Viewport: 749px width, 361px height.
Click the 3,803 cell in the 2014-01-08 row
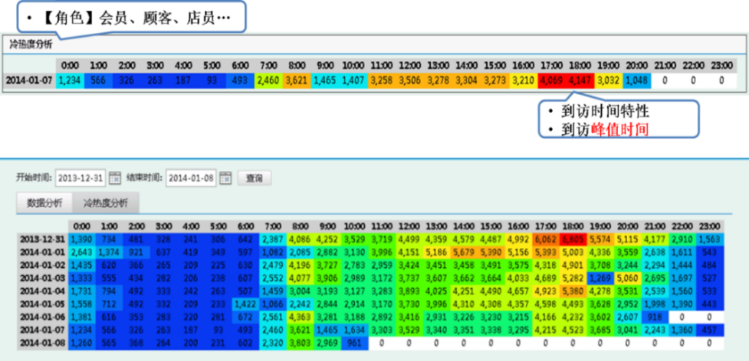[x=300, y=343]
